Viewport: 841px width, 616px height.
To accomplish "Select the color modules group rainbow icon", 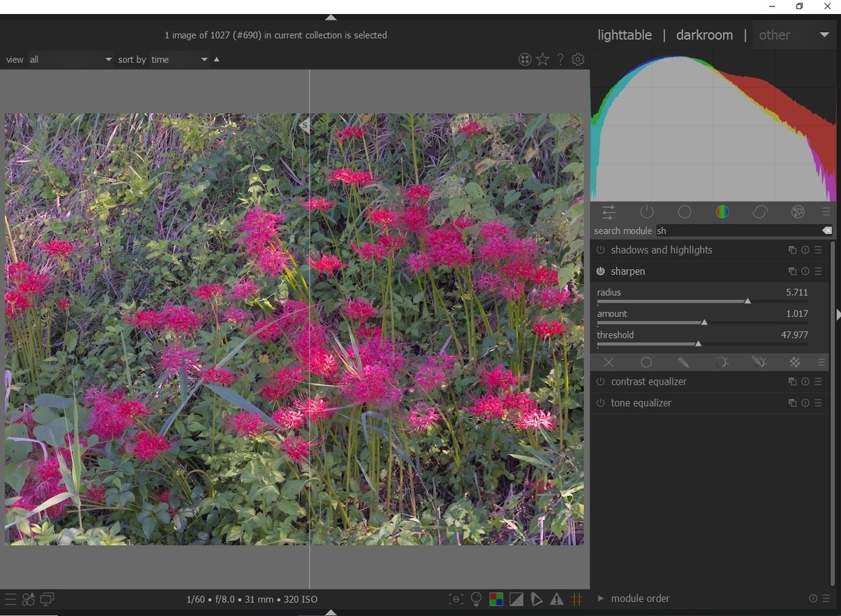I will (x=722, y=212).
